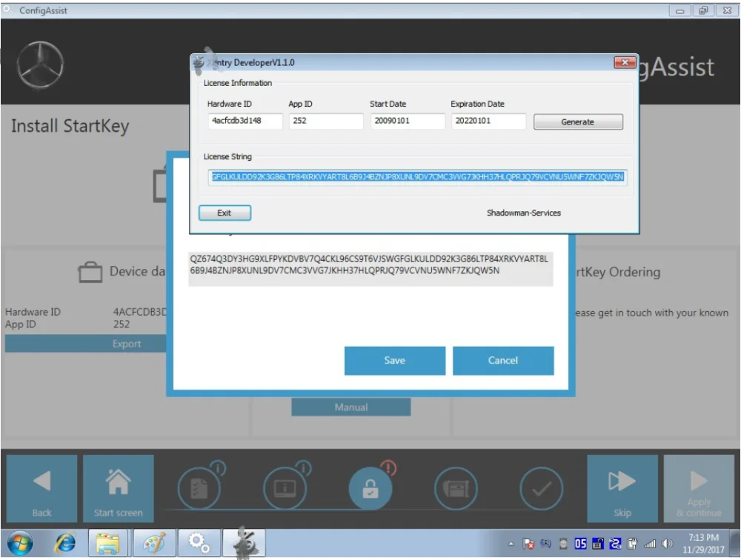Open the Paint taskbar icon
This screenshot has height=560, width=741.
[x=154, y=544]
